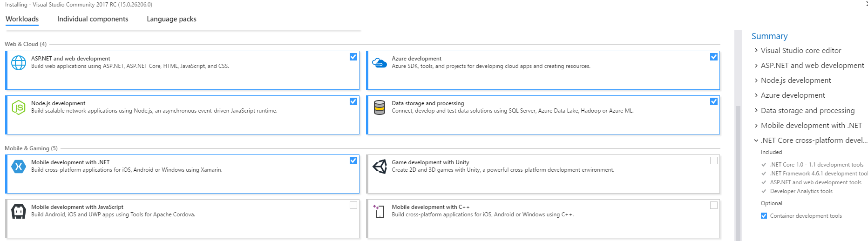Image resolution: width=868 pixels, height=241 pixels.
Task: Expand Node.js development summary item
Action: coord(756,80)
